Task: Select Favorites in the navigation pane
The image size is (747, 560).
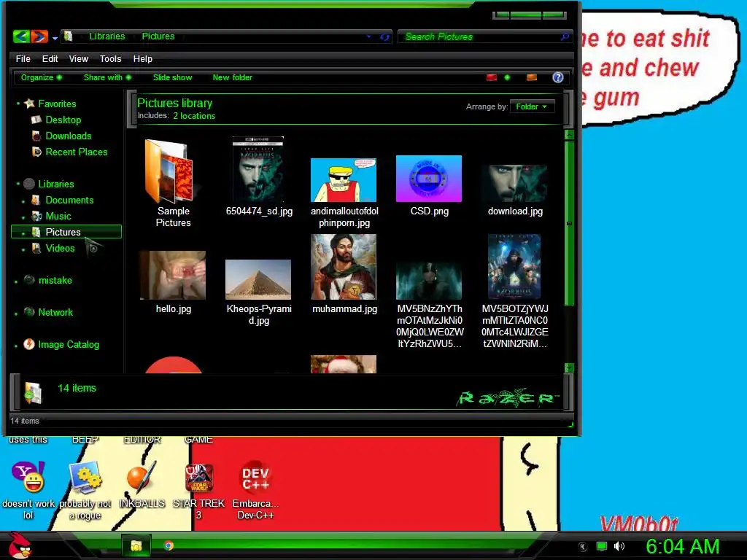Action: pos(57,104)
